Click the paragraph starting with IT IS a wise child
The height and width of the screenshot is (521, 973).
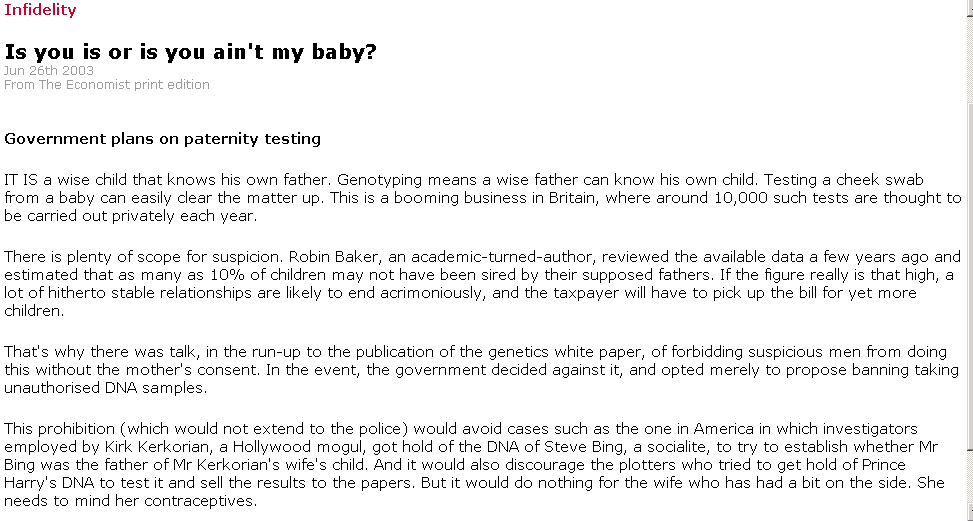(x=483, y=198)
